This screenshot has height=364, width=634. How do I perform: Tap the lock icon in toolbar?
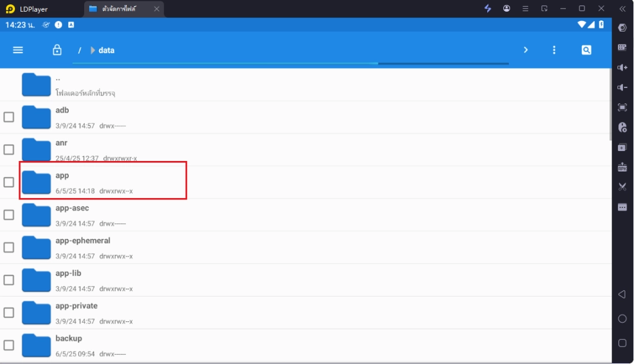[57, 50]
